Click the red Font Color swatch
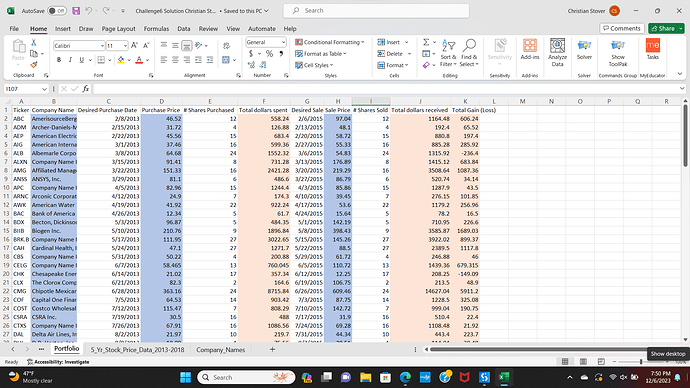The image size is (690, 388). click(x=139, y=60)
